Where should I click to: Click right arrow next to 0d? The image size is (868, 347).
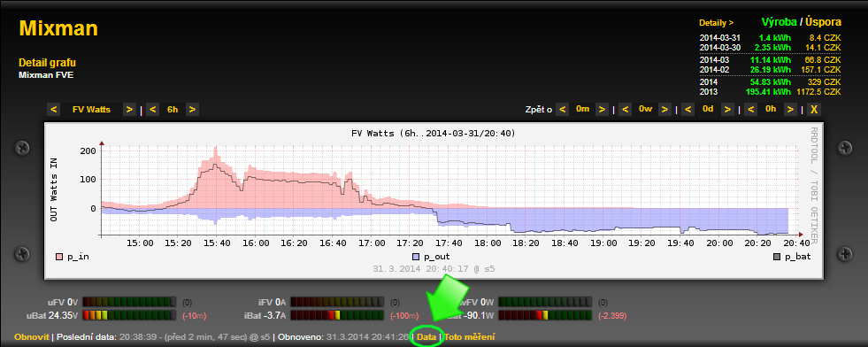point(727,110)
